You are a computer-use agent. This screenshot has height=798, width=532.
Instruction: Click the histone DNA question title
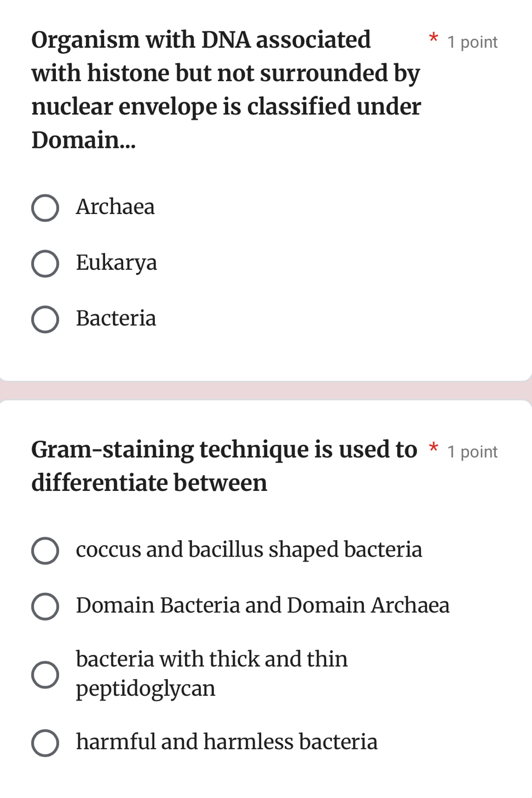(x=225, y=90)
